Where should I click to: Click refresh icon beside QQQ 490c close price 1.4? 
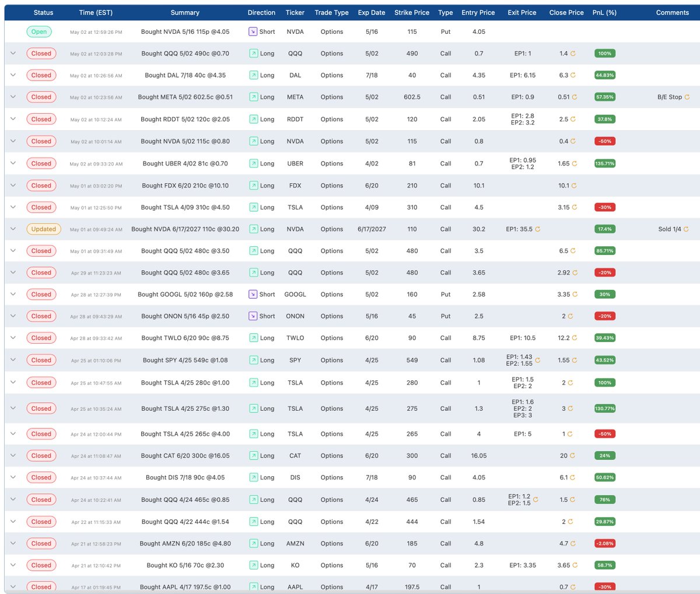(573, 54)
